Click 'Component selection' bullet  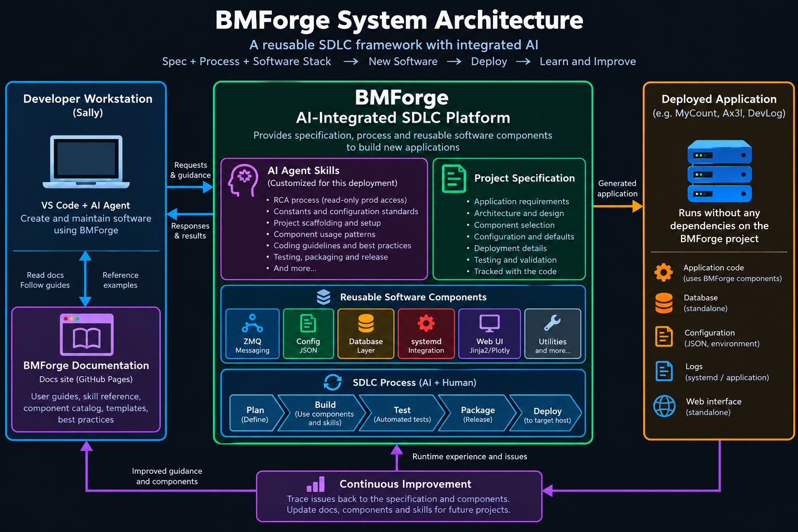pyautogui.click(x=514, y=225)
